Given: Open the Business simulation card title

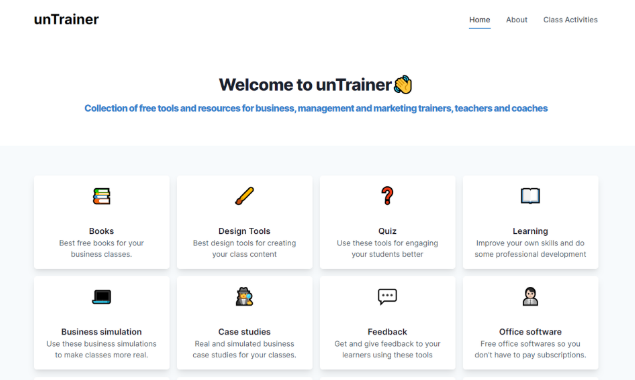Looking at the screenshot, I should (101, 332).
